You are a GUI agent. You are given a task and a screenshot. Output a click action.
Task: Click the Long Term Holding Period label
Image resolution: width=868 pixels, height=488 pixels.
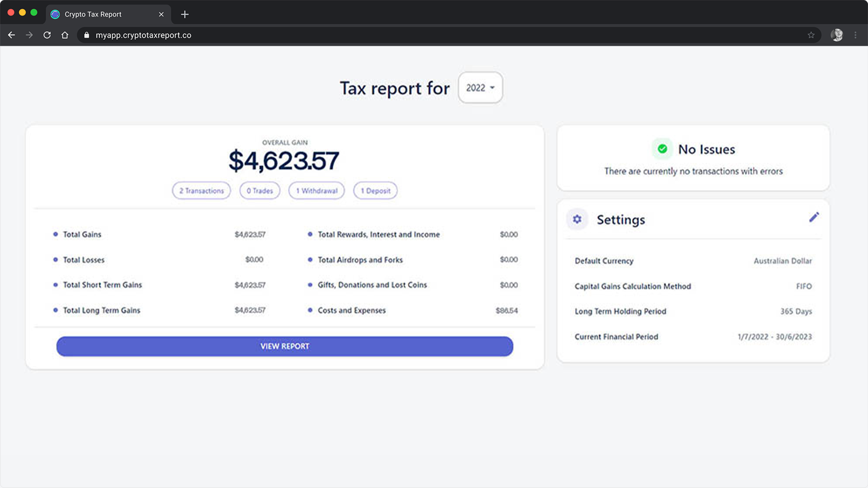[x=620, y=311]
